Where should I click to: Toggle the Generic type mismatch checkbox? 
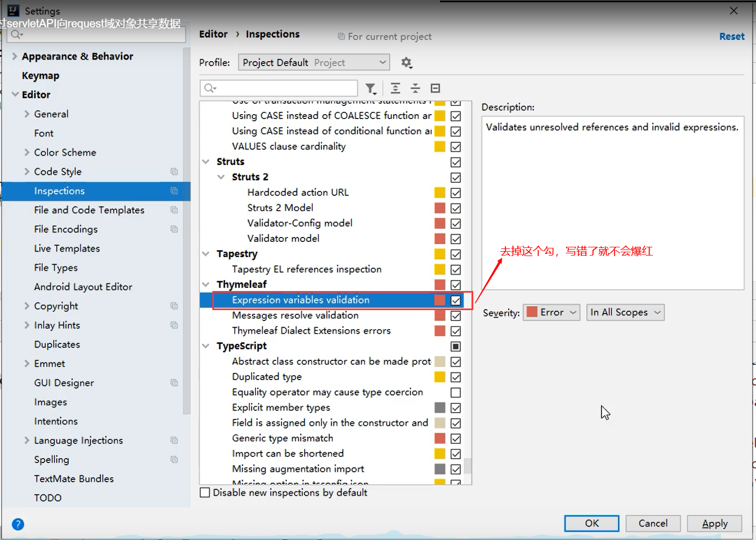456,438
